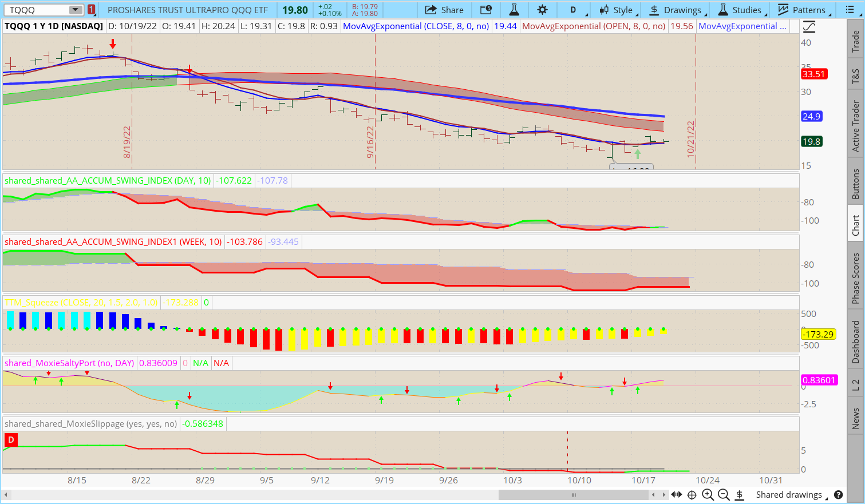
Task: Click the Share button
Action: pyautogui.click(x=444, y=10)
